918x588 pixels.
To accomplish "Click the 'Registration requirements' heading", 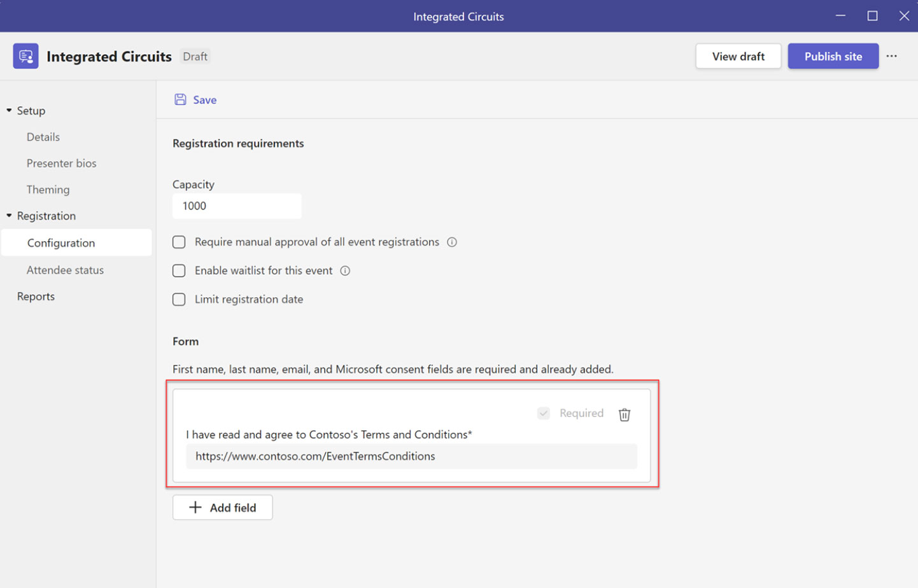I will click(x=238, y=143).
